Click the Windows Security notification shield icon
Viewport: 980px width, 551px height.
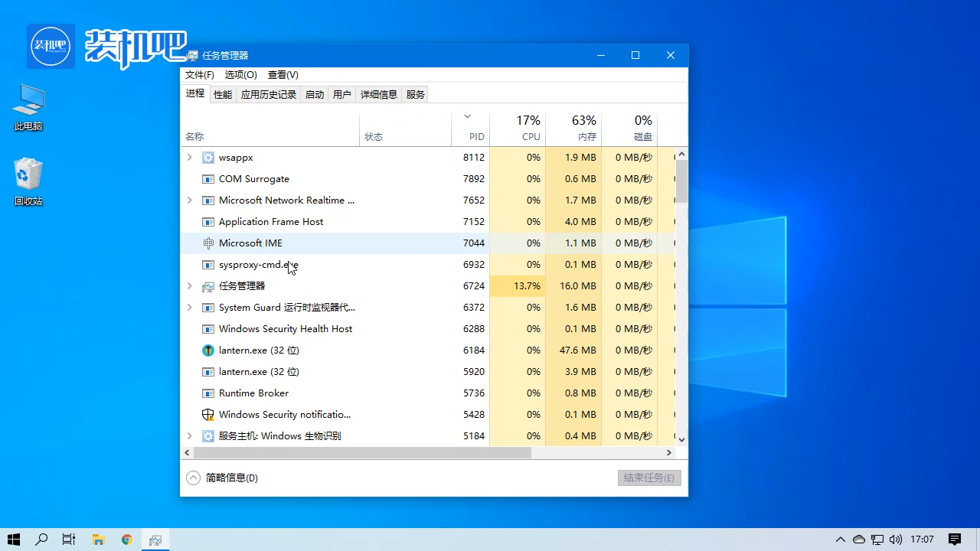pyautogui.click(x=207, y=414)
